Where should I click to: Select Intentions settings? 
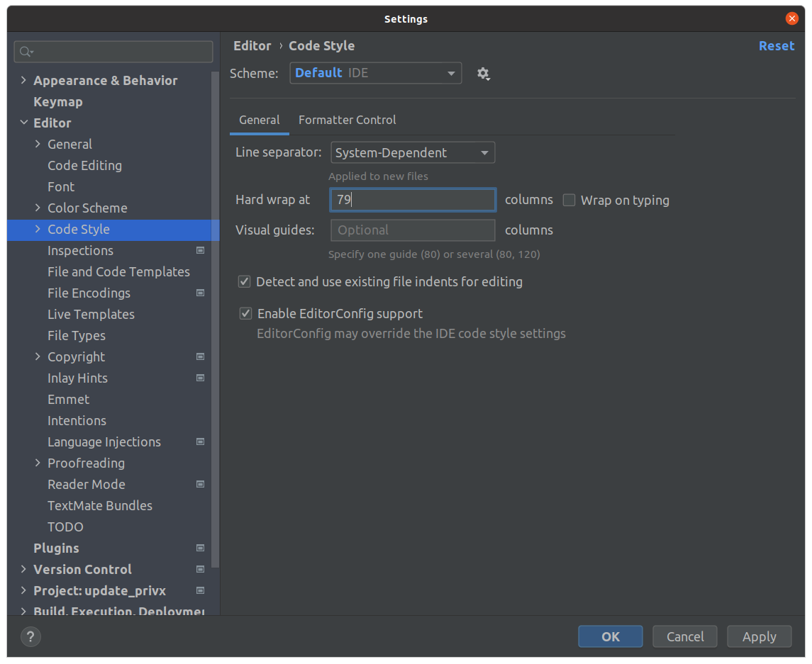pyautogui.click(x=77, y=420)
